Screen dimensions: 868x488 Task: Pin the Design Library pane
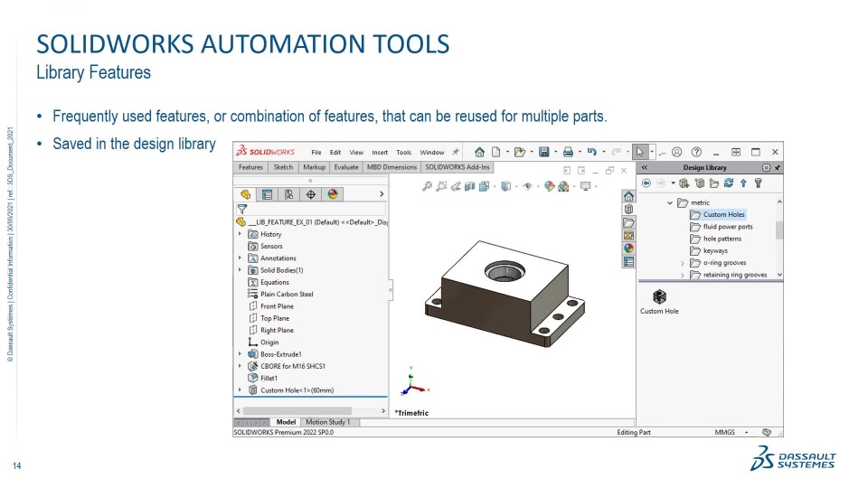778,168
